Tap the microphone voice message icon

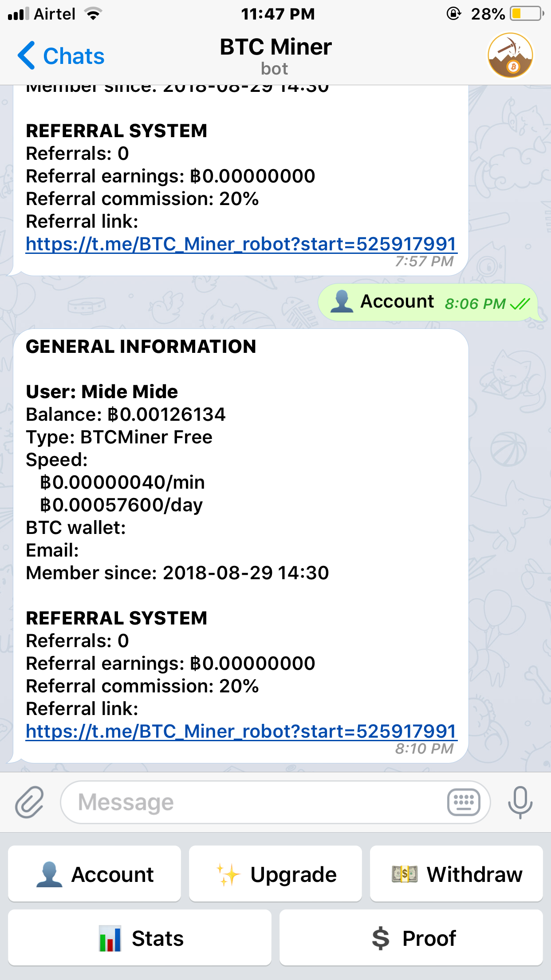[x=520, y=802]
